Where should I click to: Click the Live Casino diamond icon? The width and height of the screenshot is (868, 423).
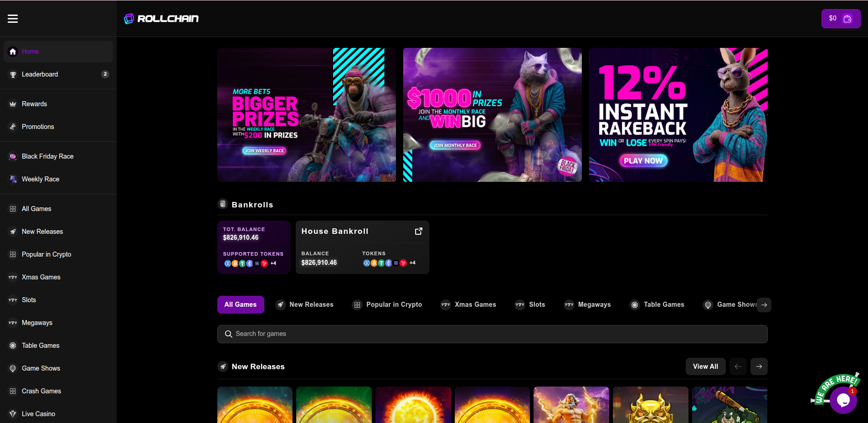(13, 414)
